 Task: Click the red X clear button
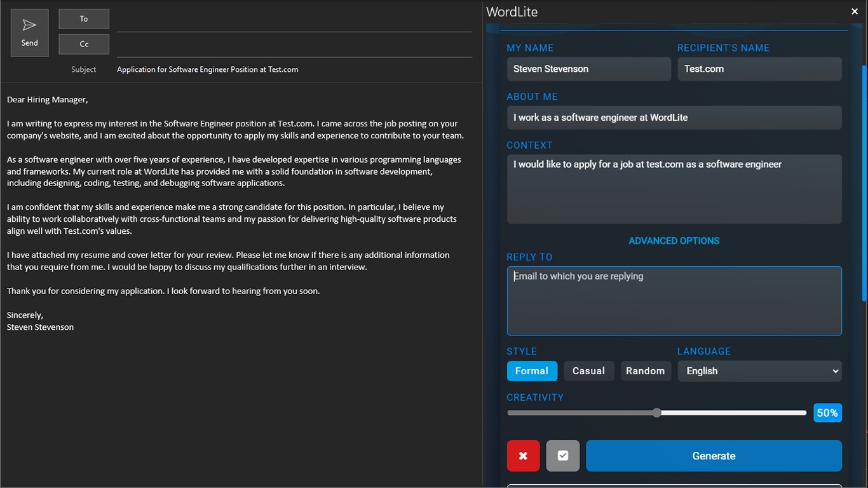[x=523, y=456]
